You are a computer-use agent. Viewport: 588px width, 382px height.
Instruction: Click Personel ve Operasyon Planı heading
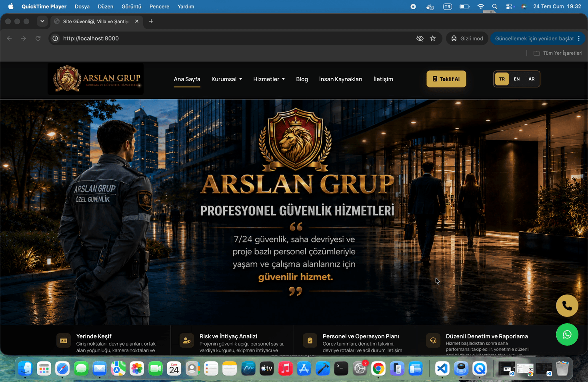[361, 336]
